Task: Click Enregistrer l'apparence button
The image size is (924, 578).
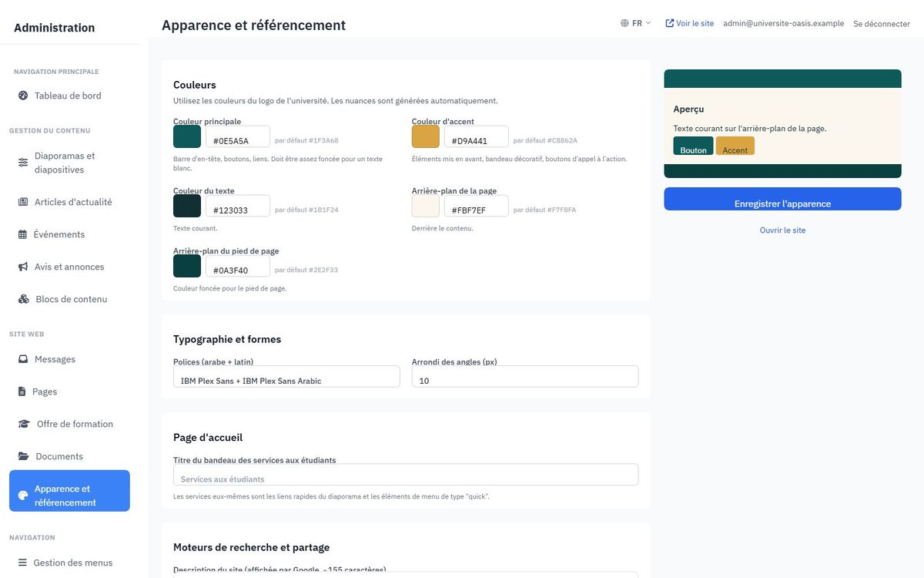Action: tap(782, 199)
